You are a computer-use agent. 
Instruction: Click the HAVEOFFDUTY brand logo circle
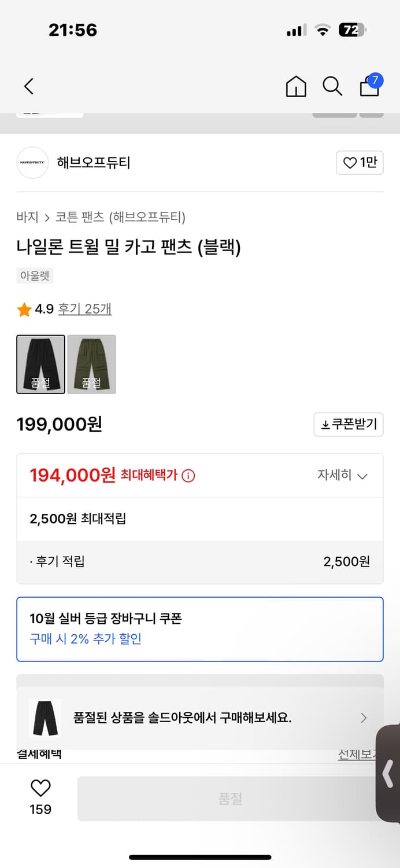[32, 163]
